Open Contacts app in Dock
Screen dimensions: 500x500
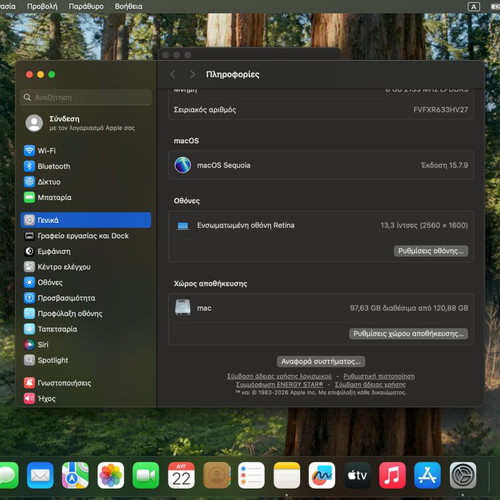coord(216,475)
